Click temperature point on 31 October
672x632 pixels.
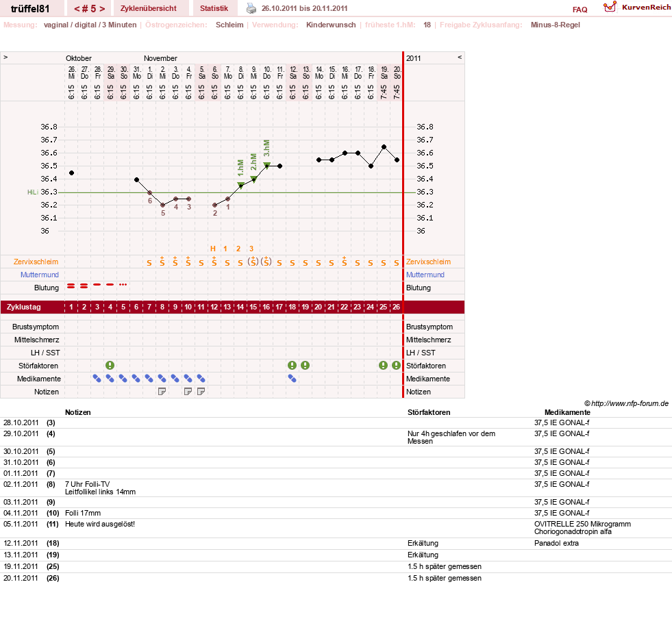coord(136,179)
